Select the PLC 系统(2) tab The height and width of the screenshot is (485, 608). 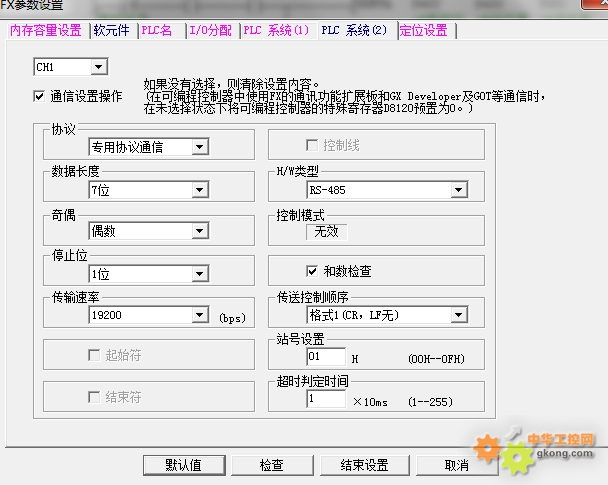pos(354,30)
